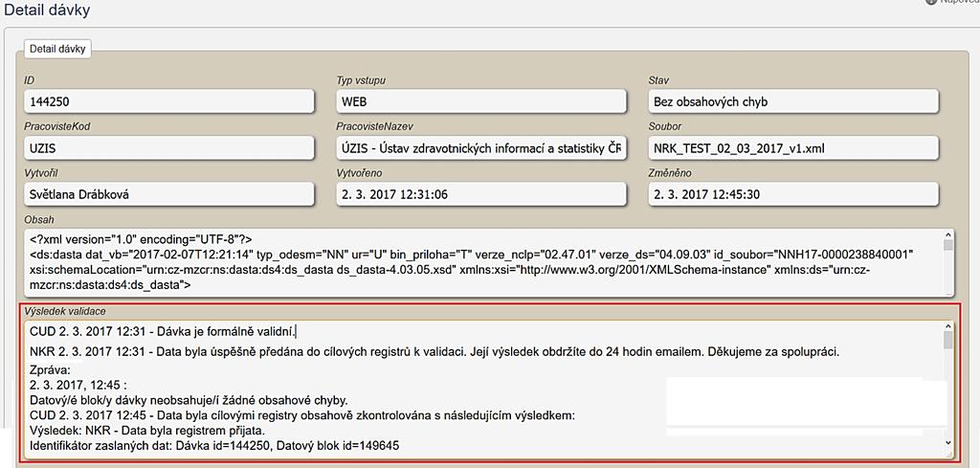The width and height of the screenshot is (980, 468).
Task: Click the 'Typ vstupu' label
Action: (361, 80)
